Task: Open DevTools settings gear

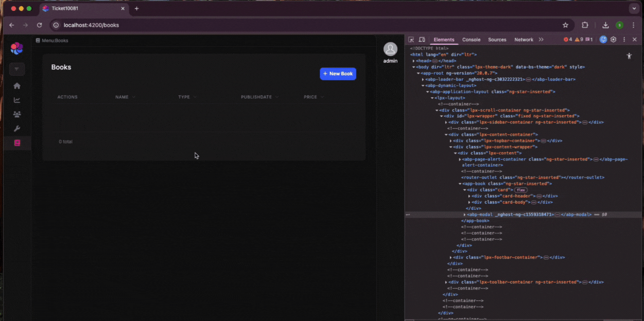Action: [613, 40]
